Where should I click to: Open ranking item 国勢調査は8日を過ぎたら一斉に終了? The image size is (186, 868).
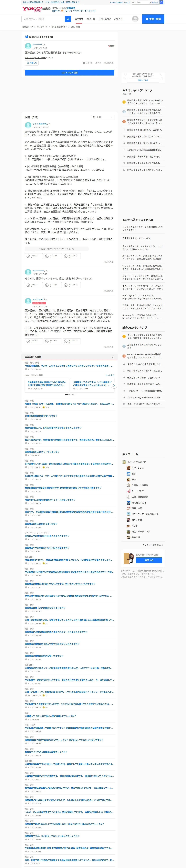[x=145, y=130]
